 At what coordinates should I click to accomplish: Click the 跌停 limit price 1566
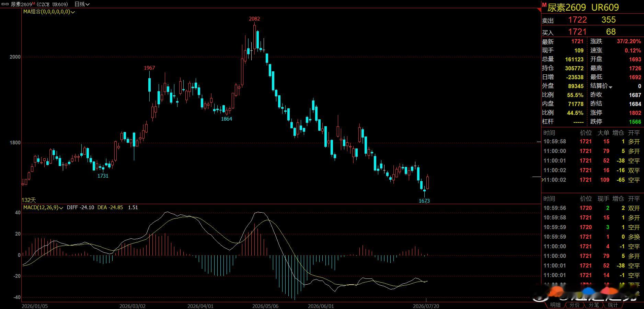click(x=635, y=122)
